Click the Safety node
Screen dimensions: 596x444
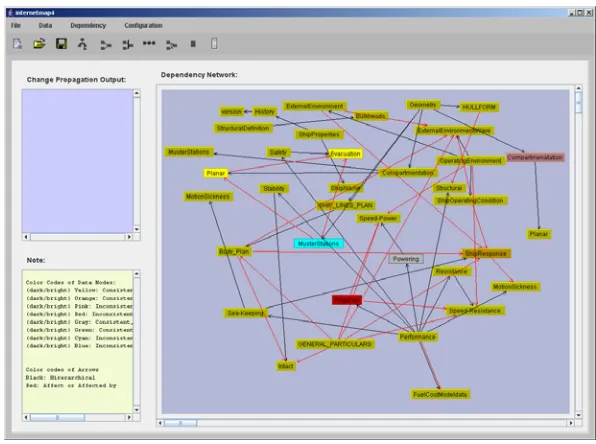(278, 152)
